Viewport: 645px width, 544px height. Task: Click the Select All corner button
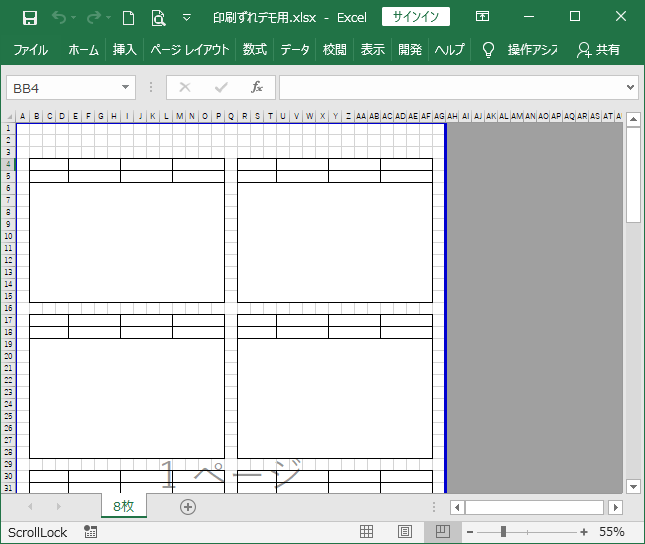[x=8, y=116]
